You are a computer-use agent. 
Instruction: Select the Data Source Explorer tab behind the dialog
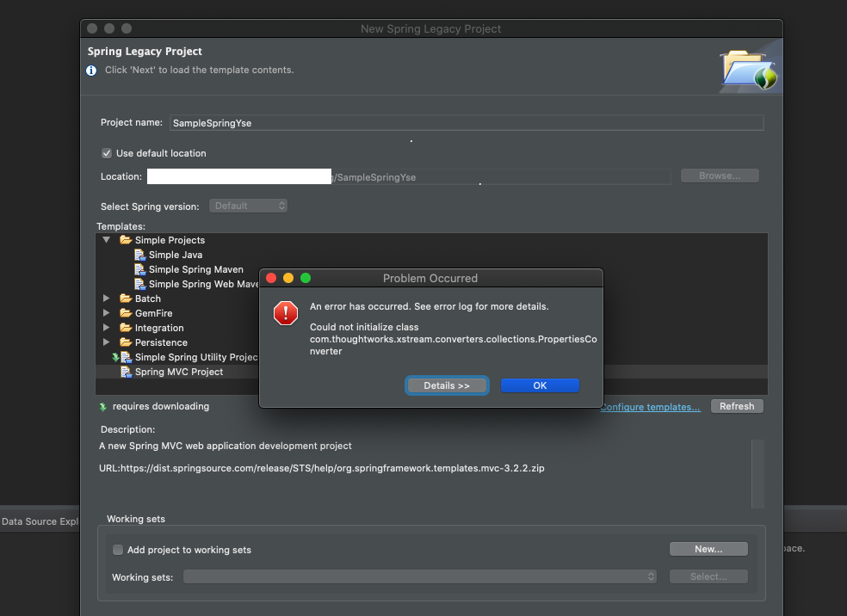point(40,521)
